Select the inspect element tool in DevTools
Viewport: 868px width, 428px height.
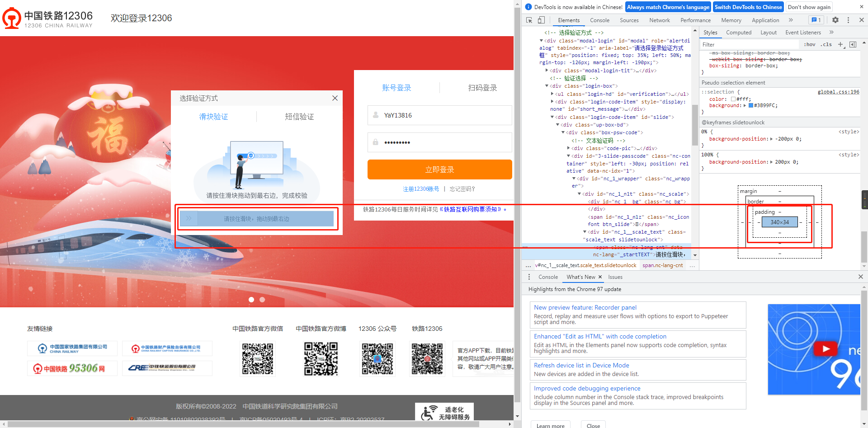[529, 20]
